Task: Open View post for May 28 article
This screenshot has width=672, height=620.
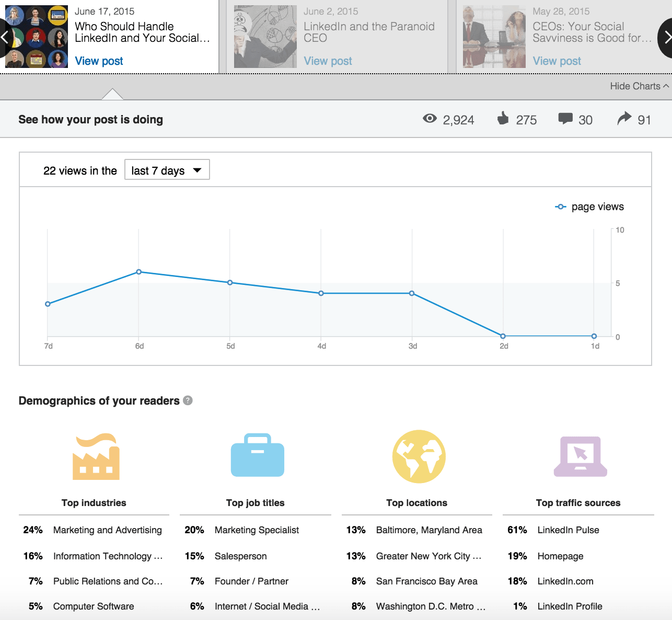Action: (557, 61)
